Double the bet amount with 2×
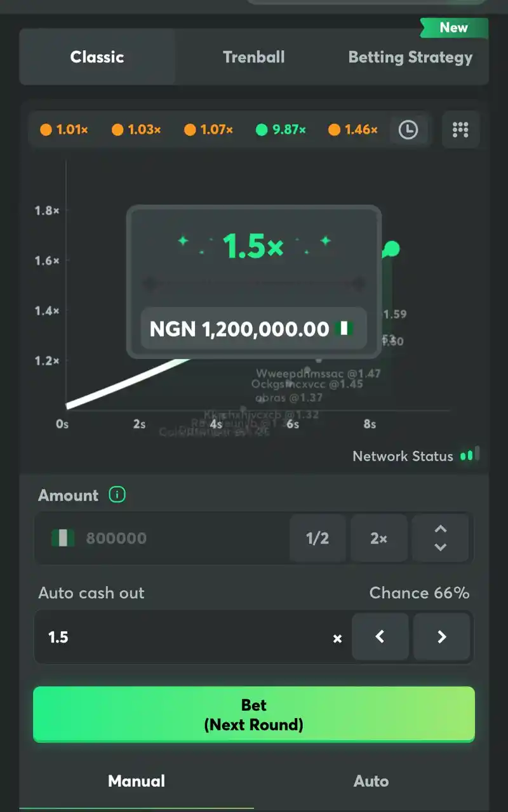 [x=378, y=538]
